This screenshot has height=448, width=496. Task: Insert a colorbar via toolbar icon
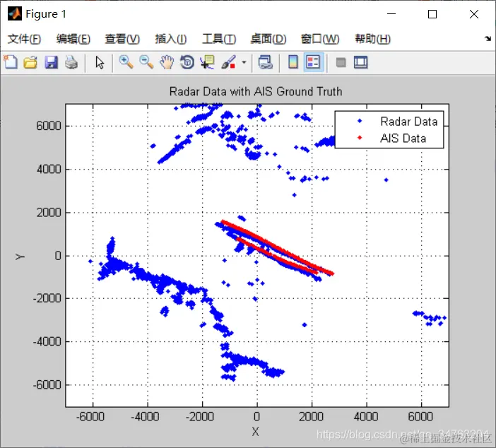[293, 62]
